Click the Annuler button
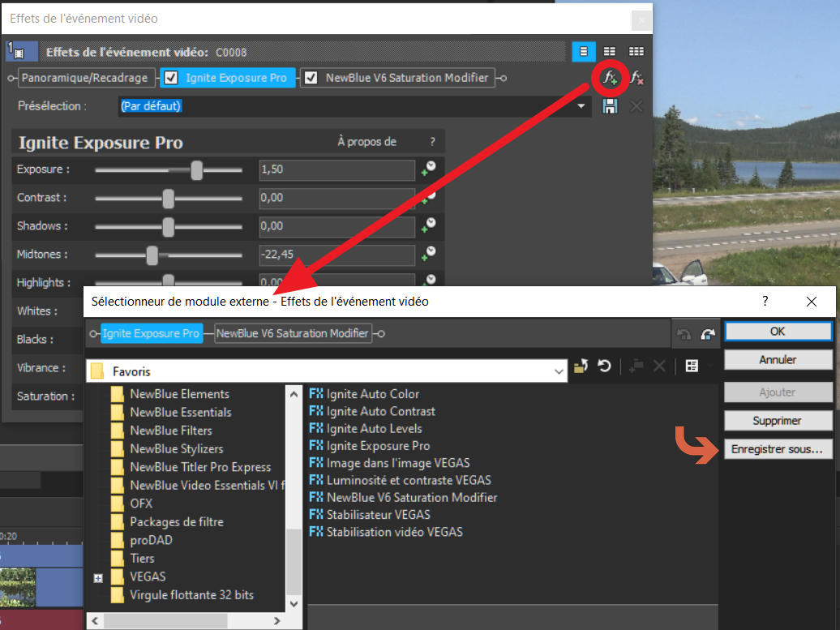The height and width of the screenshot is (630, 840). pos(778,359)
